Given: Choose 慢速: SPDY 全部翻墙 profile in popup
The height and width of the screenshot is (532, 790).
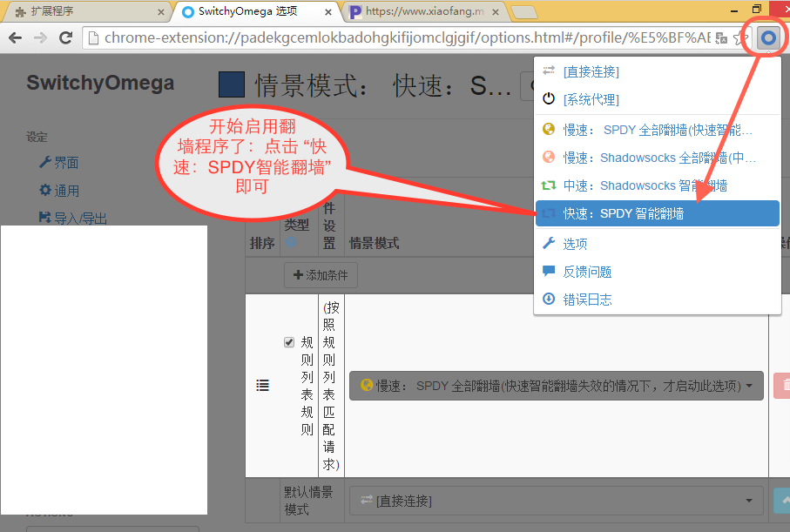Looking at the screenshot, I should pyautogui.click(x=658, y=130).
